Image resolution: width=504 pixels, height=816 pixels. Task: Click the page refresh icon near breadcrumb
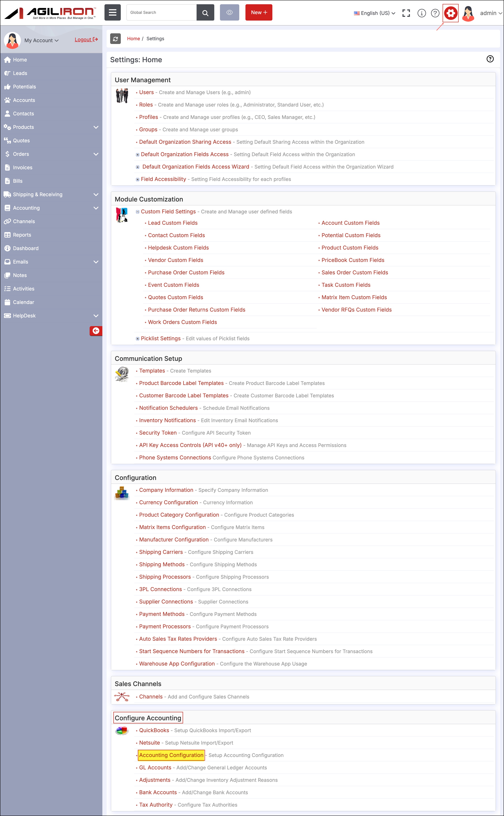pyautogui.click(x=115, y=39)
